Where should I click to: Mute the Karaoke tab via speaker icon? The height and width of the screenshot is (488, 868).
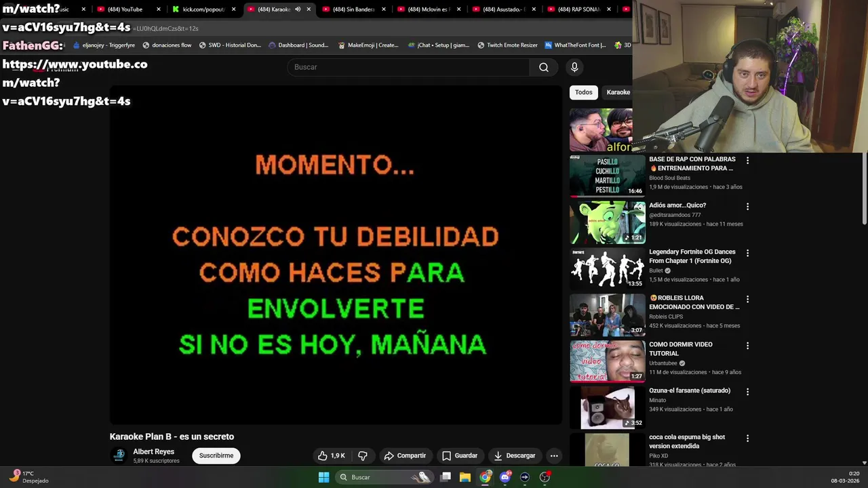point(298,9)
